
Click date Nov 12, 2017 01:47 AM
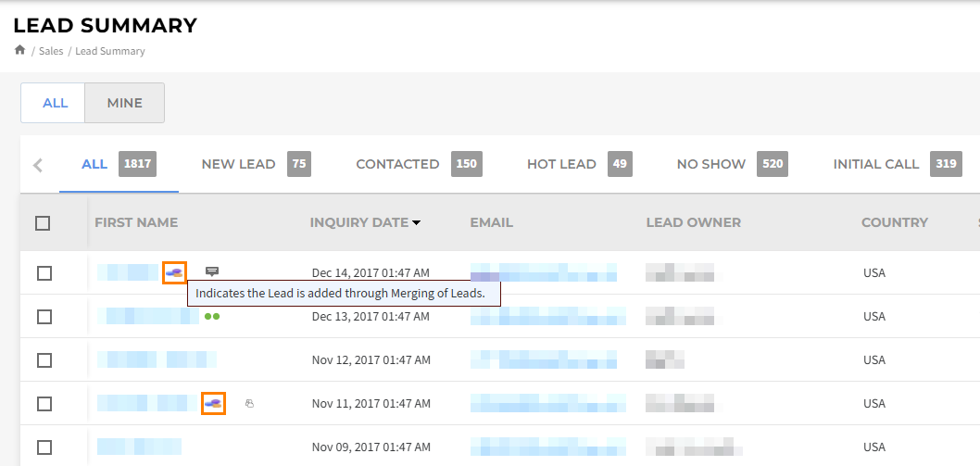[371, 360]
